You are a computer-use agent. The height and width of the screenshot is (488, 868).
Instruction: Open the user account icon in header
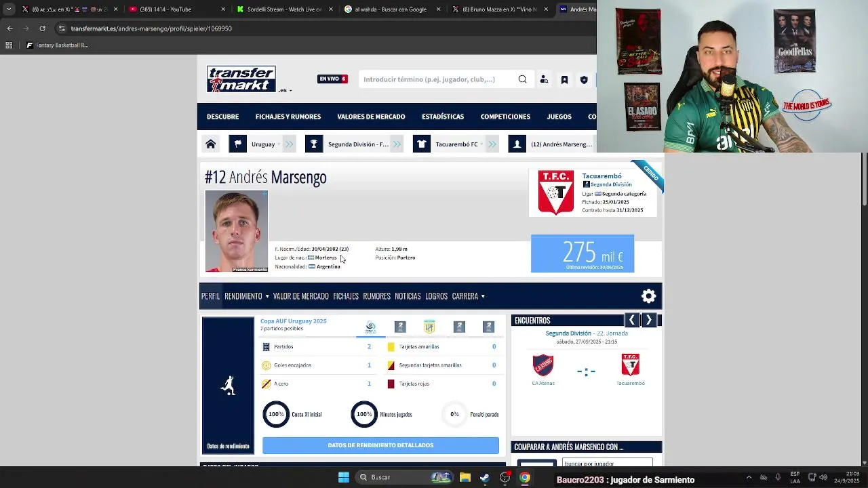(544, 79)
